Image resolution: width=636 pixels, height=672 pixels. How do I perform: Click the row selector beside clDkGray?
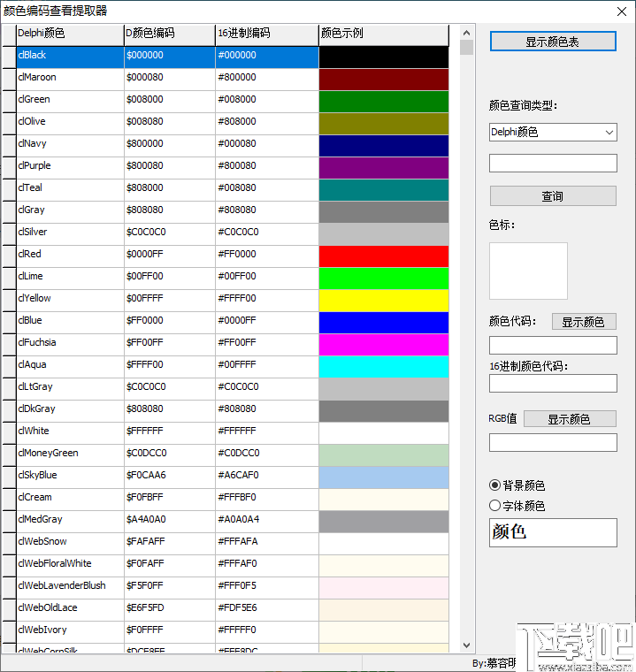(9, 411)
